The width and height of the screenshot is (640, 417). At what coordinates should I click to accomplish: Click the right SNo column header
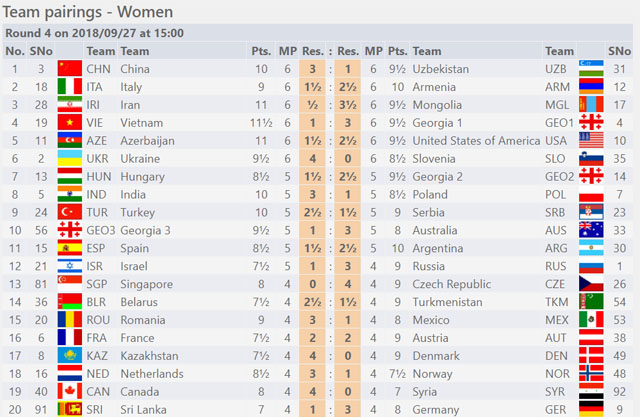(x=619, y=51)
